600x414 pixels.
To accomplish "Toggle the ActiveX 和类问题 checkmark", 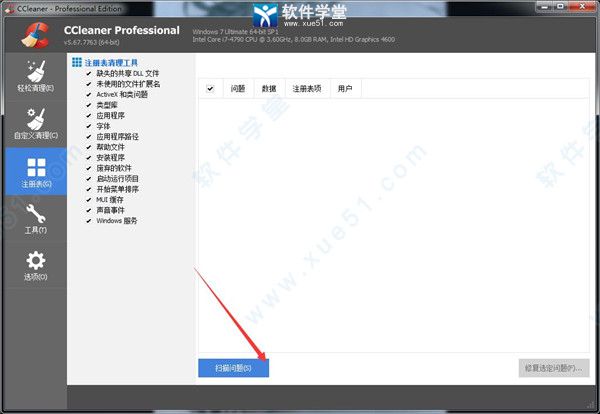I will [x=89, y=94].
